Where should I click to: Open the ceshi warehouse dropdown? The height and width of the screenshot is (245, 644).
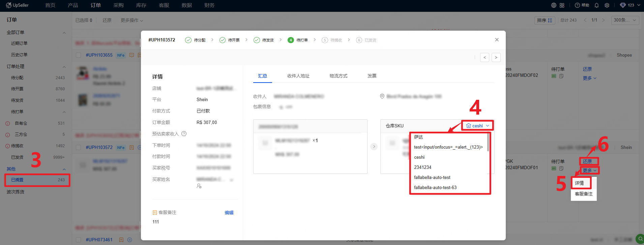(x=477, y=126)
